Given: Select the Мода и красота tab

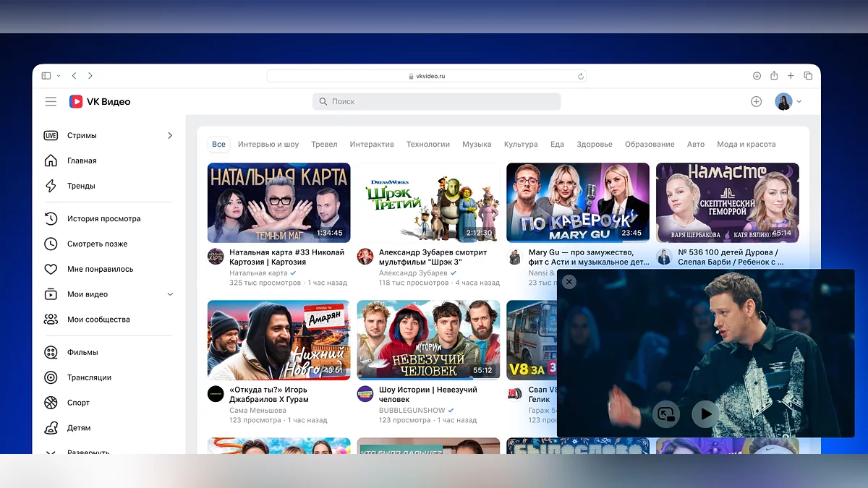Looking at the screenshot, I should [x=746, y=145].
